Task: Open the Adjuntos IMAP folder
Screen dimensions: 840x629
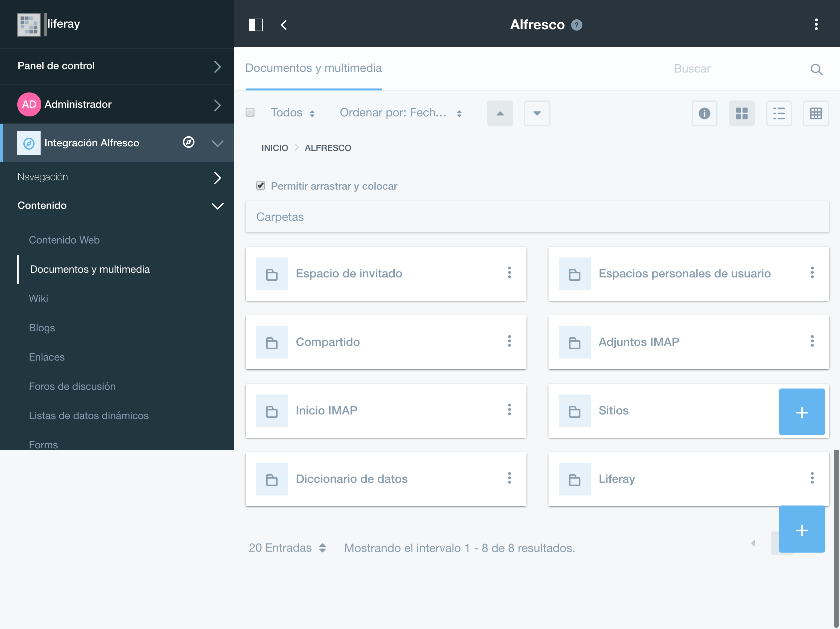Action: click(x=639, y=342)
